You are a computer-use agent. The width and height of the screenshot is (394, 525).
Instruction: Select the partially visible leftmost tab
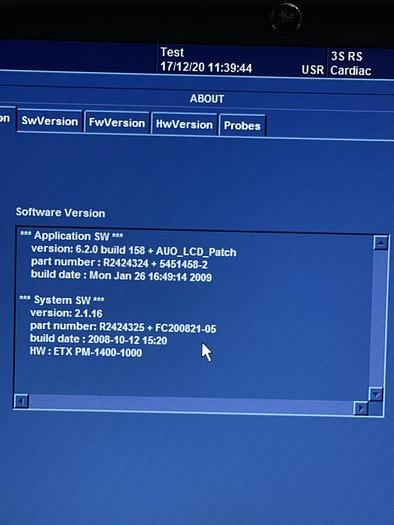tap(6, 119)
